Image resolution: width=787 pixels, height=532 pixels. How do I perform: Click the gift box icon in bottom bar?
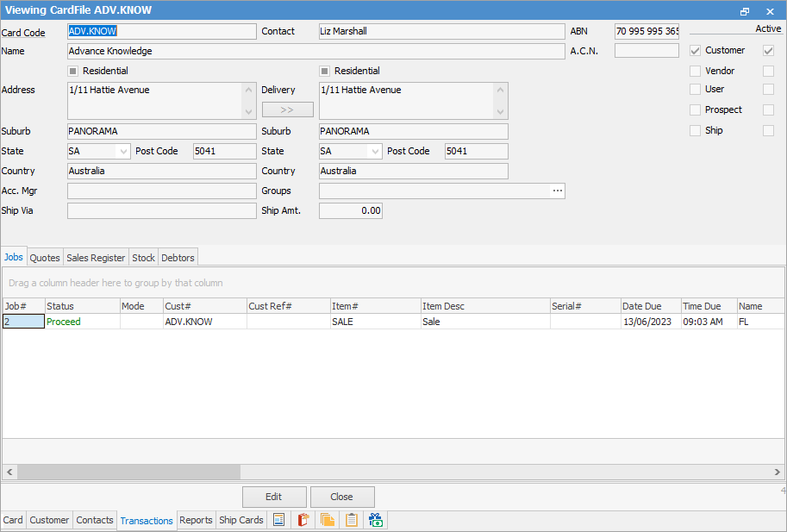coord(375,520)
